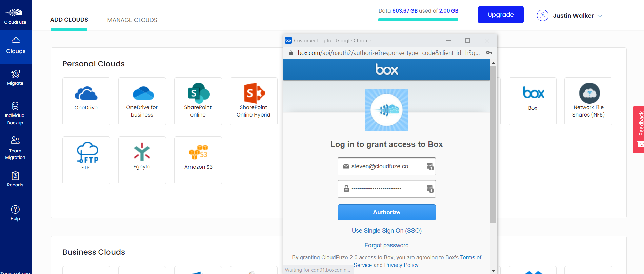Minimize the Box login popup window
The width and height of the screenshot is (644, 274).
coord(448,40)
